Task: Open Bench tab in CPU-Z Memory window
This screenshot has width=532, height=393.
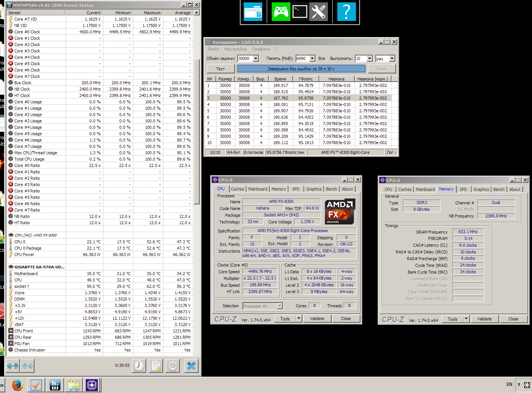Action: [x=499, y=189]
